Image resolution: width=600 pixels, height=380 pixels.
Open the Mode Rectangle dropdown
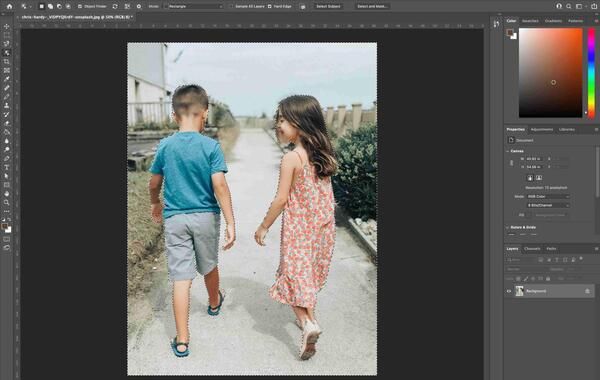tap(194, 7)
